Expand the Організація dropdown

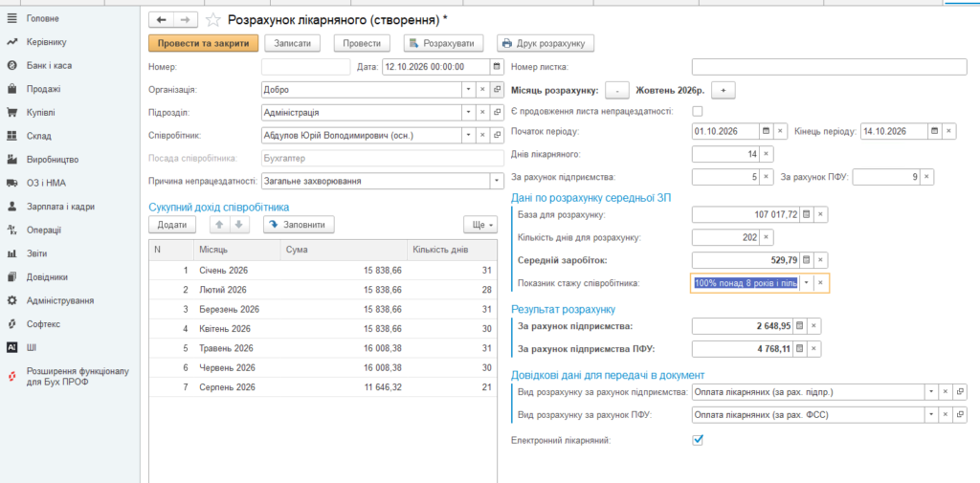click(469, 90)
